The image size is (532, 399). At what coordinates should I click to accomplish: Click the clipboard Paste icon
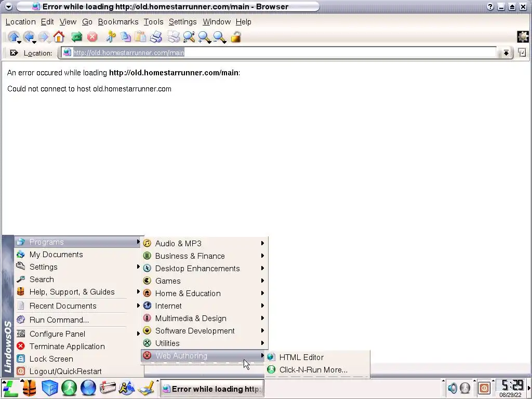click(140, 37)
